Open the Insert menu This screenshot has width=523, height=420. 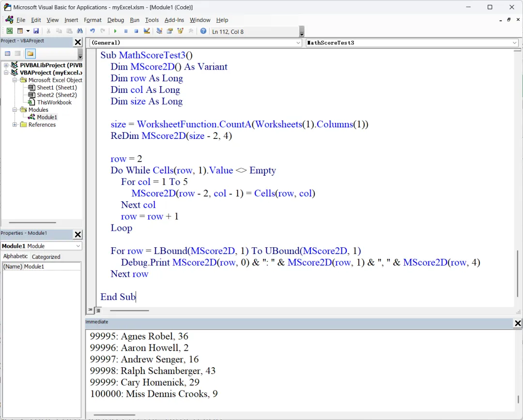tap(71, 20)
